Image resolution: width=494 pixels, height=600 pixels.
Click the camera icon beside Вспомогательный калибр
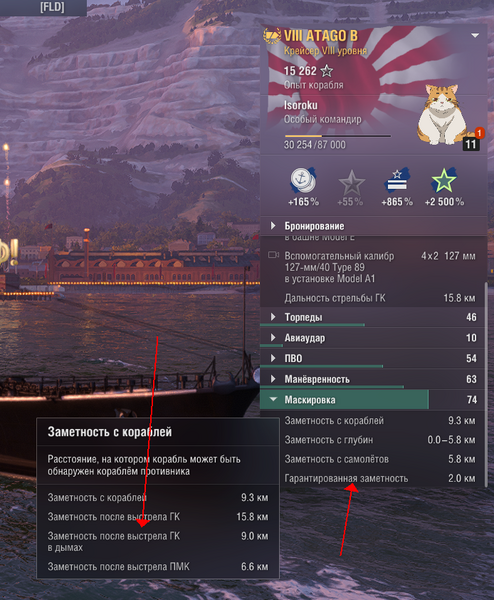pos(273,255)
